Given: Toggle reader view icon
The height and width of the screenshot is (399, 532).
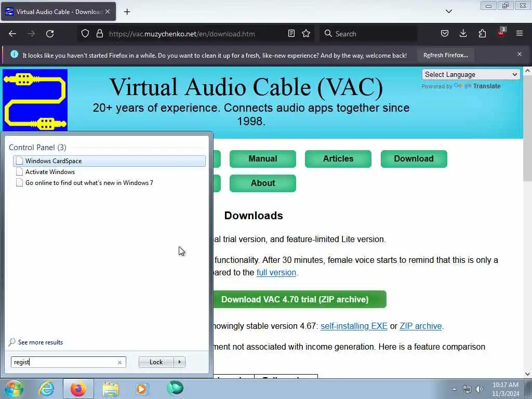Looking at the screenshot, I should [x=291, y=34].
